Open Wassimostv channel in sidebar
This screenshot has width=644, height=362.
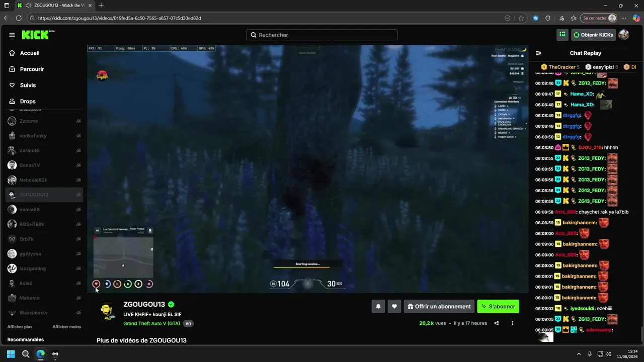(x=44, y=313)
